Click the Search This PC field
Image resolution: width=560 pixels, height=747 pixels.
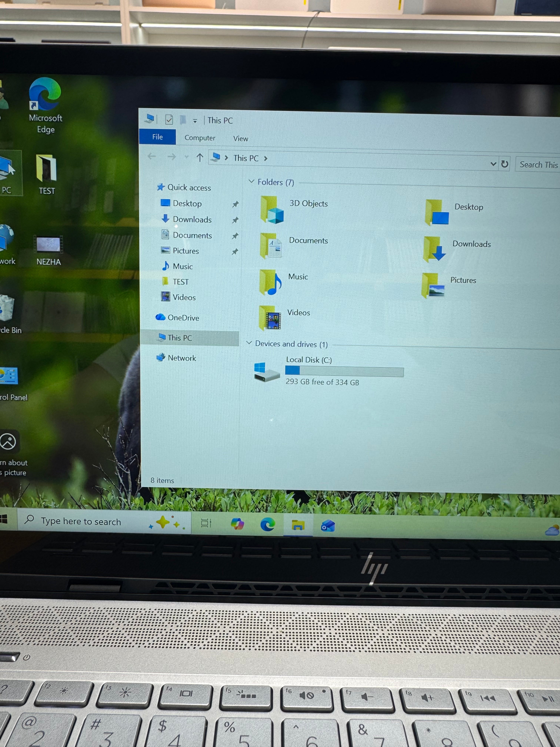538,165
